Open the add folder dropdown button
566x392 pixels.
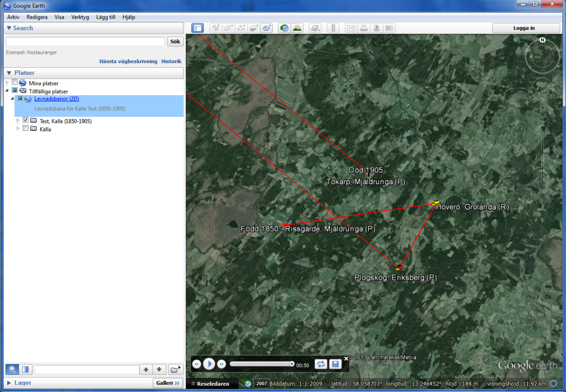click(x=175, y=370)
